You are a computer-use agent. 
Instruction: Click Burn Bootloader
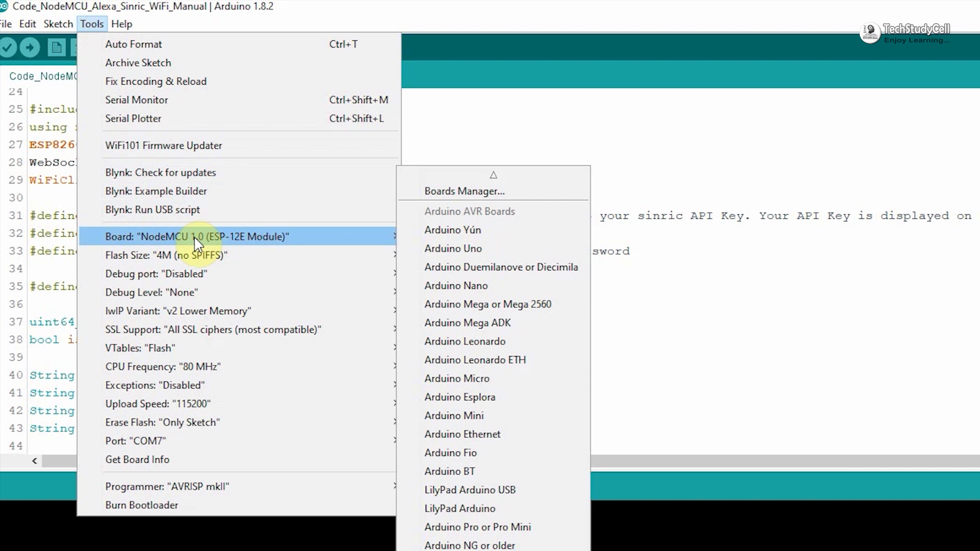141,505
